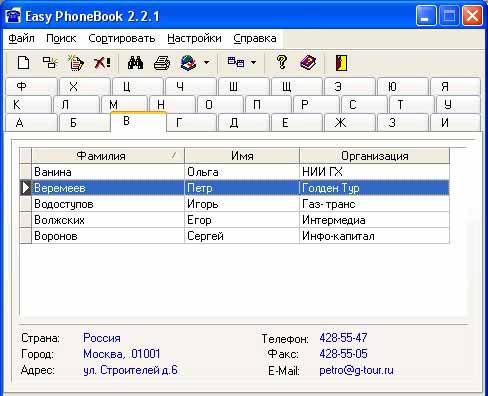Click the phone number 428-55-47

(343, 338)
